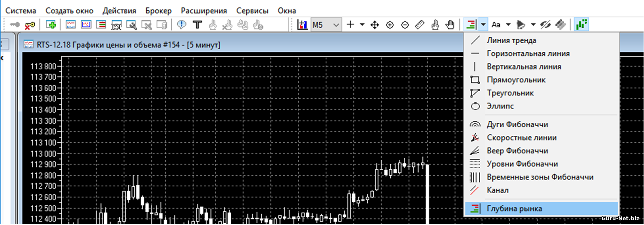Screen dimensions: 644x225
Task: Zoom out with the minus magnifier icon
Action: pos(405,25)
